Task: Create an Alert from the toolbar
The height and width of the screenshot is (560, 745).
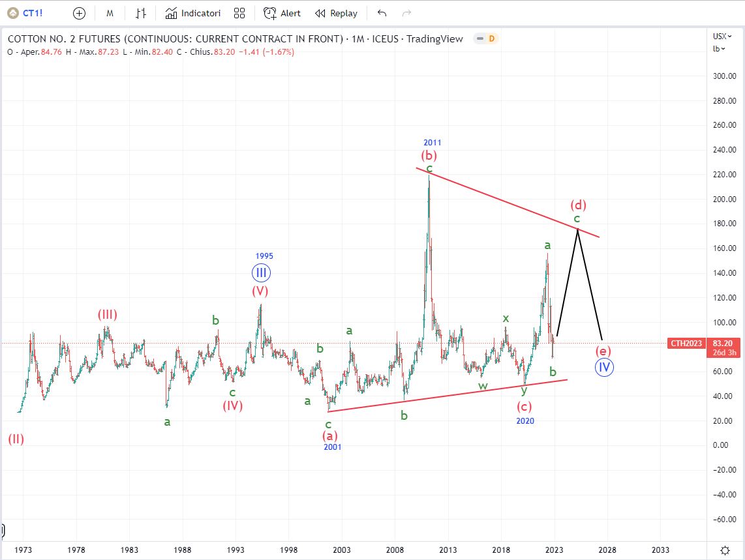Action: [x=282, y=13]
